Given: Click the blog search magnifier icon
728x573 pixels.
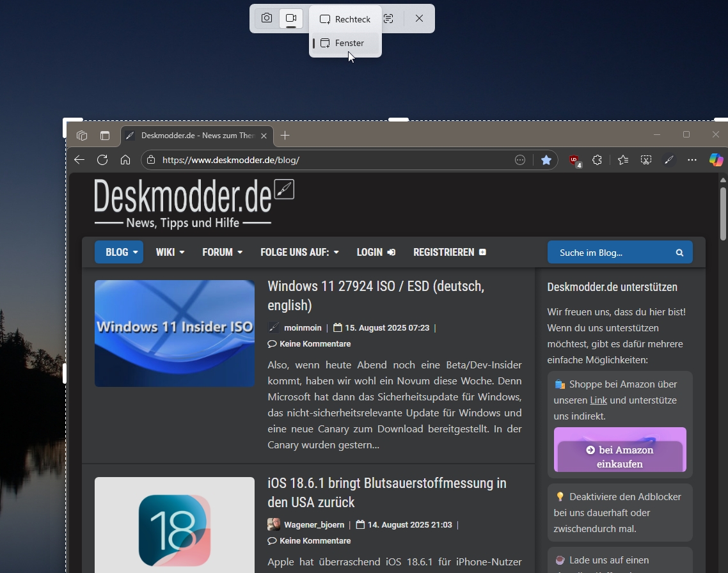Looking at the screenshot, I should coord(679,253).
